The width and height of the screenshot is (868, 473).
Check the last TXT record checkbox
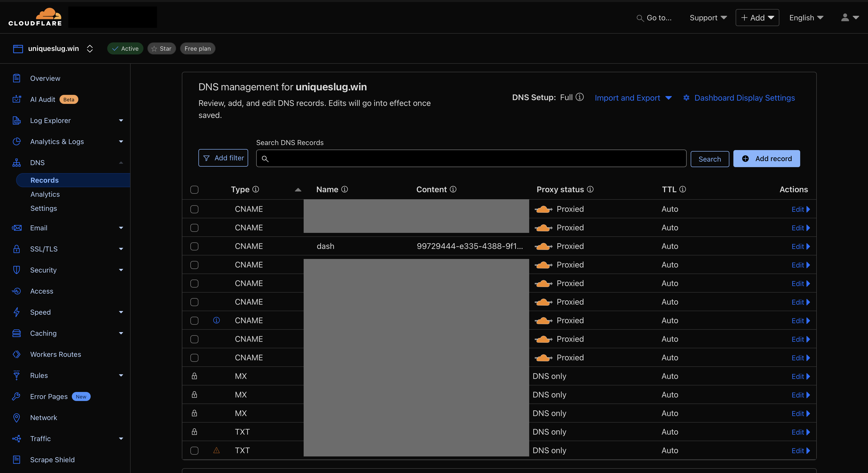(194, 450)
